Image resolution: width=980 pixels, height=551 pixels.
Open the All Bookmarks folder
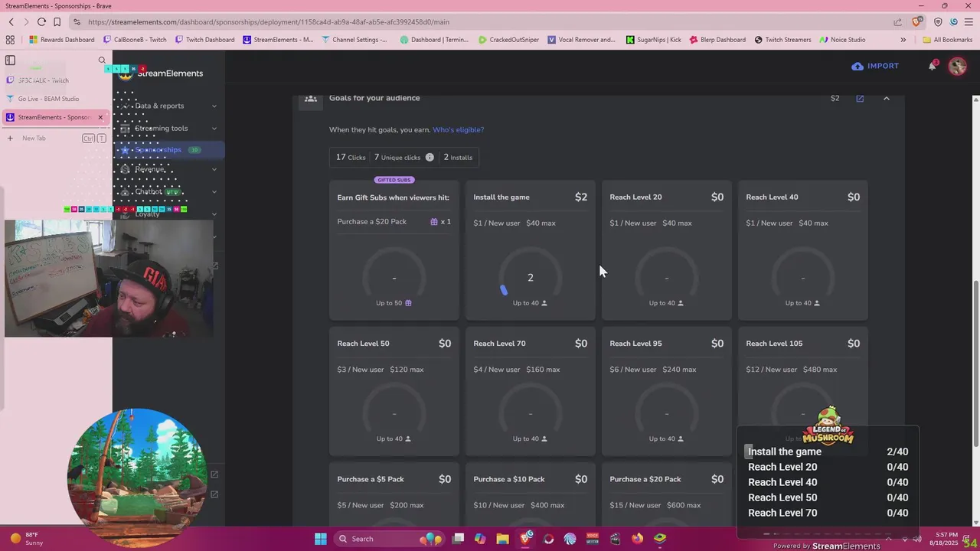947,40
